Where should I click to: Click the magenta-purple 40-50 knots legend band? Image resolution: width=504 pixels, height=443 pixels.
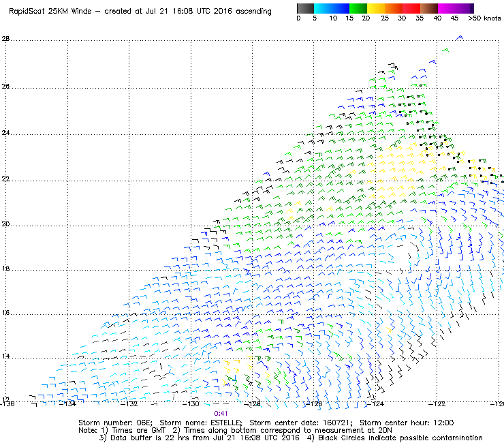point(456,8)
